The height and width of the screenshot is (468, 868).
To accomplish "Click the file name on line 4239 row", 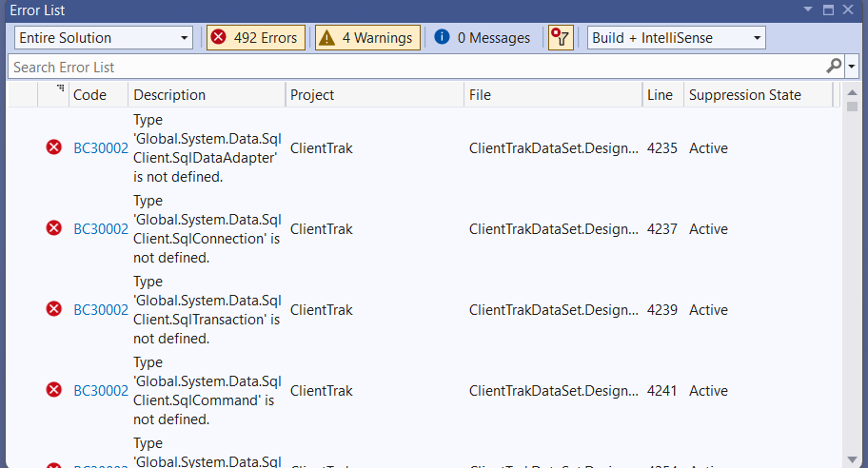I will (554, 310).
